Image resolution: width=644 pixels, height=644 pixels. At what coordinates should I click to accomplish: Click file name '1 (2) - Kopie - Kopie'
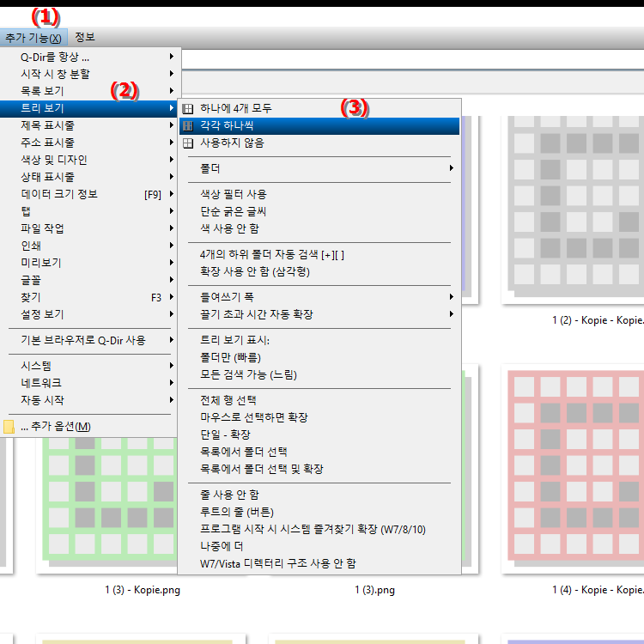598,320
